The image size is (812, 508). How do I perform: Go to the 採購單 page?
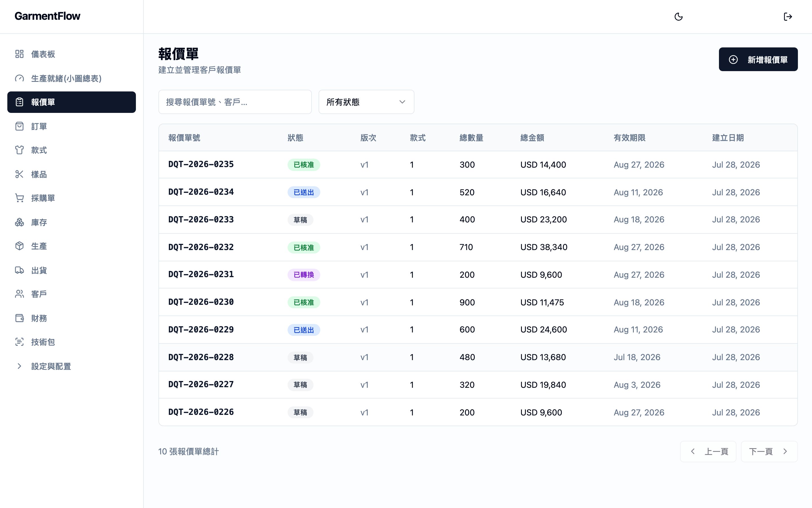(71, 198)
